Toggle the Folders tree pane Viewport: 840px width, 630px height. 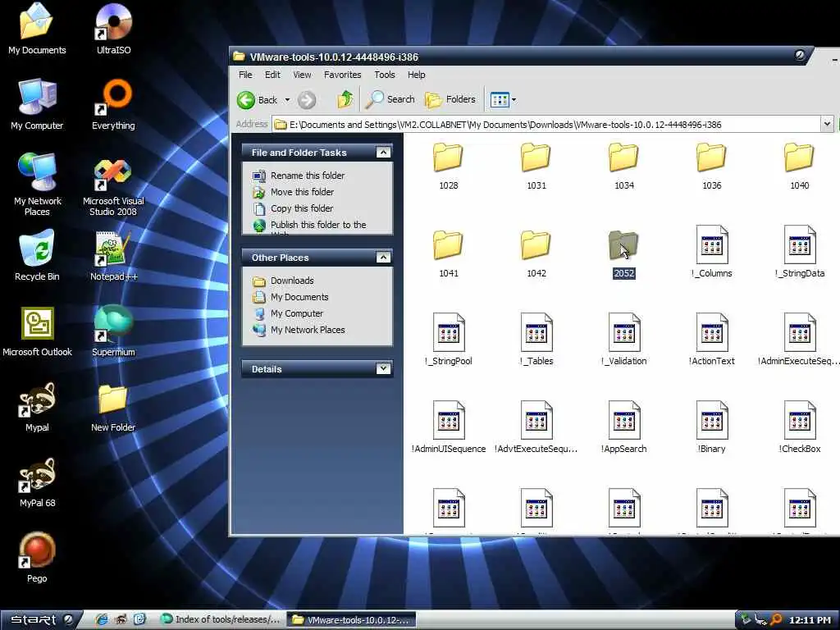(450, 99)
